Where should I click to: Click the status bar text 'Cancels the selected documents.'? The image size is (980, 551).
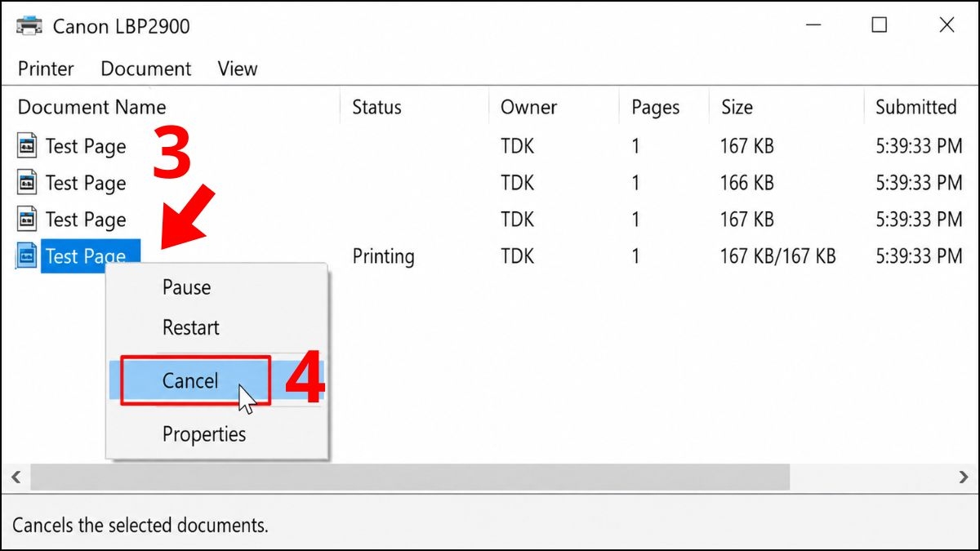click(x=140, y=525)
